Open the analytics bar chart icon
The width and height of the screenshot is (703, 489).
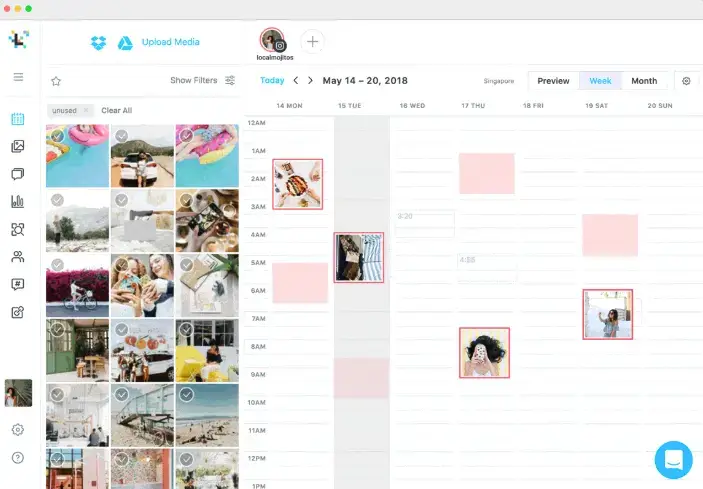click(17, 202)
